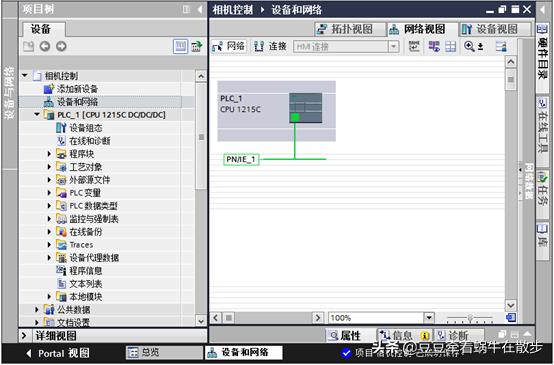
Task: Open the 信息 info tab
Action: [x=405, y=335]
